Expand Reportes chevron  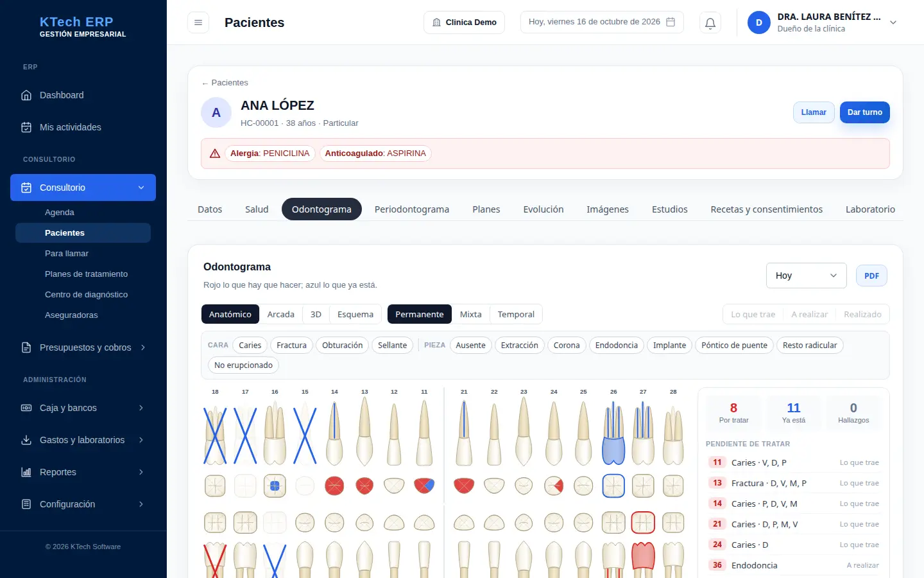[141, 472]
